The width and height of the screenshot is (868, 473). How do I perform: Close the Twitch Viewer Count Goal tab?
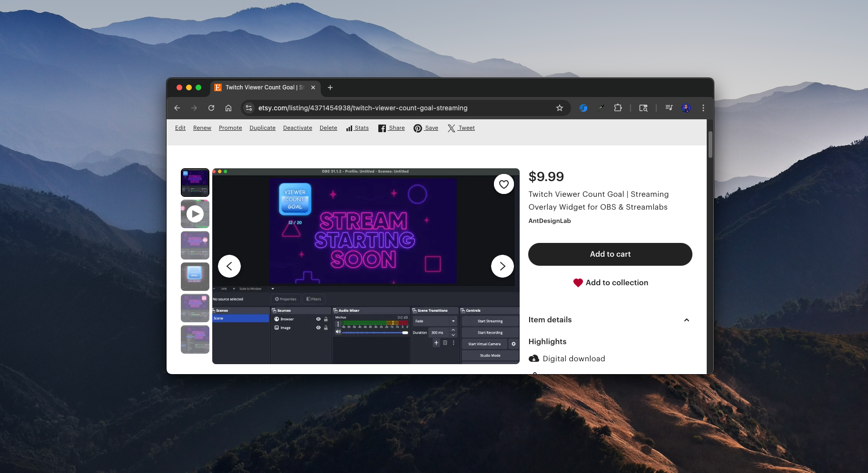(x=313, y=87)
